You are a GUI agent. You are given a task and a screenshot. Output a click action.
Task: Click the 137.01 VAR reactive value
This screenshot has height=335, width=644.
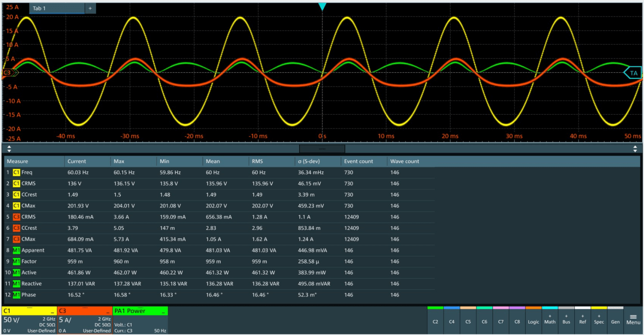[x=81, y=284]
